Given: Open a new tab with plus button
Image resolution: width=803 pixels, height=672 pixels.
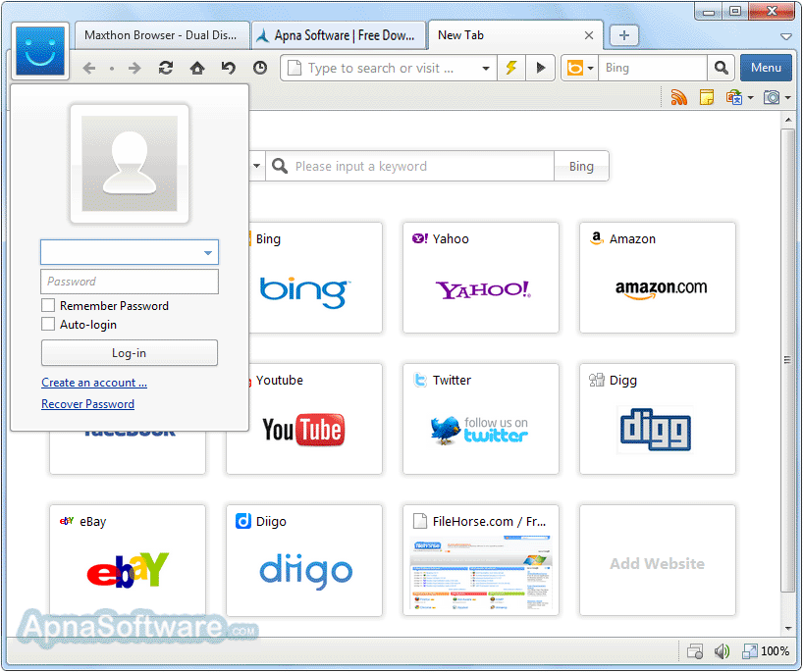Looking at the screenshot, I should (x=623, y=35).
